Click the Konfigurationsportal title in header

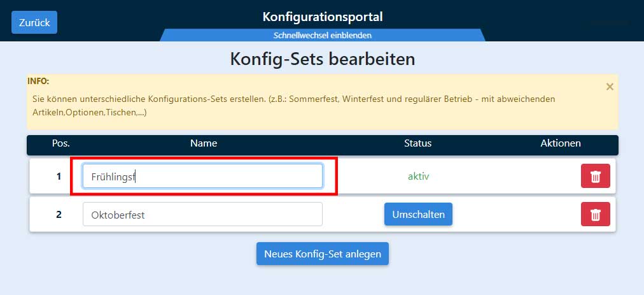[323, 17]
